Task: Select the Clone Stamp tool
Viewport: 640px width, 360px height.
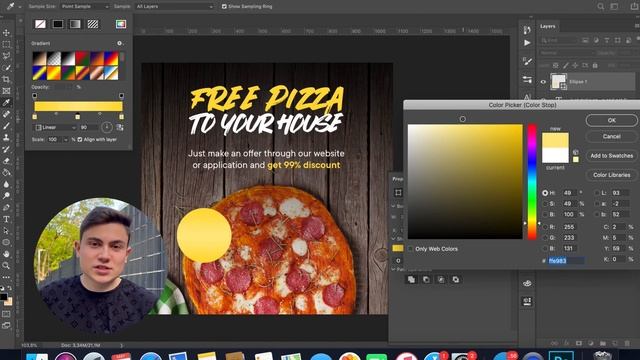Action: (6, 138)
